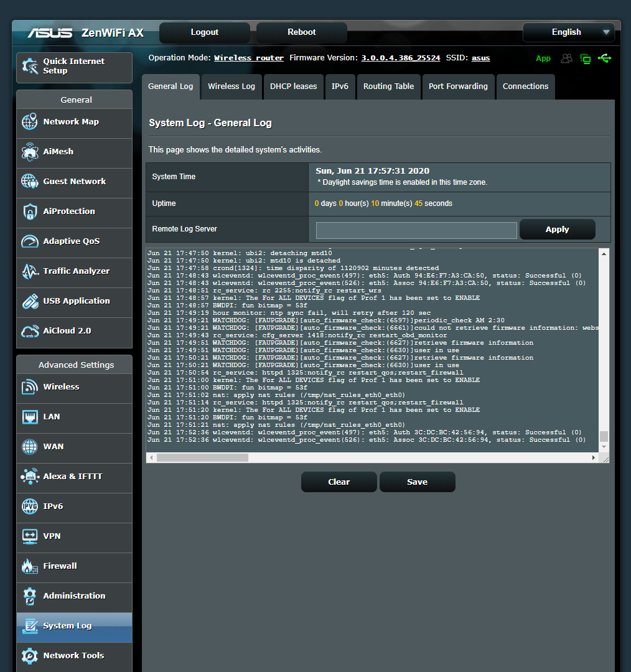
Task: Open the Connections tab
Action: tap(526, 86)
